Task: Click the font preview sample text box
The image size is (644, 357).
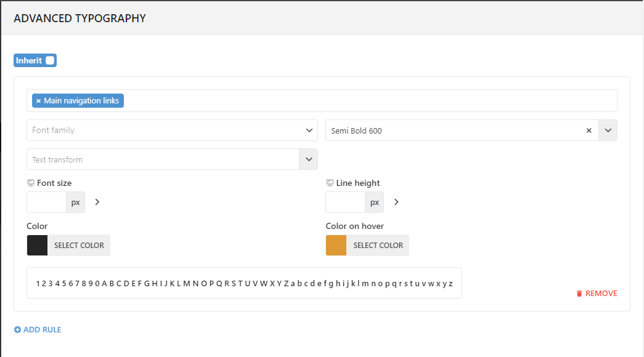Action: coord(244,283)
